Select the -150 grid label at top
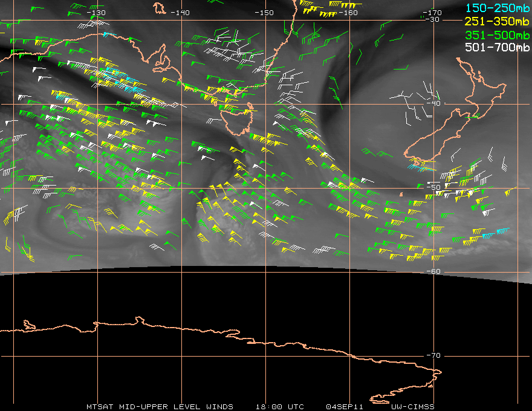Viewport: 532px width, 411px height. [264, 12]
